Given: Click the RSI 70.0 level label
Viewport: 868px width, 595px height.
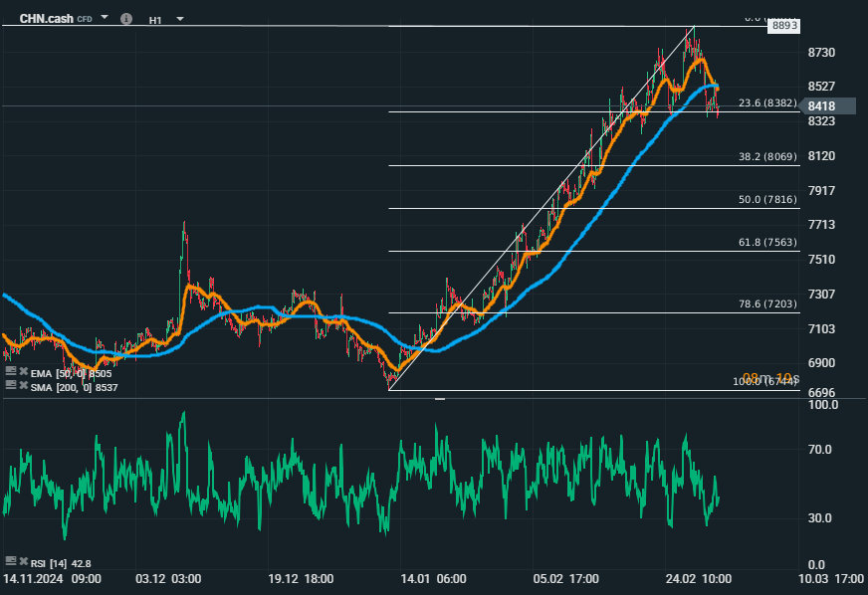Looking at the screenshot, I should pyautogui.click(x=820, y=450).
